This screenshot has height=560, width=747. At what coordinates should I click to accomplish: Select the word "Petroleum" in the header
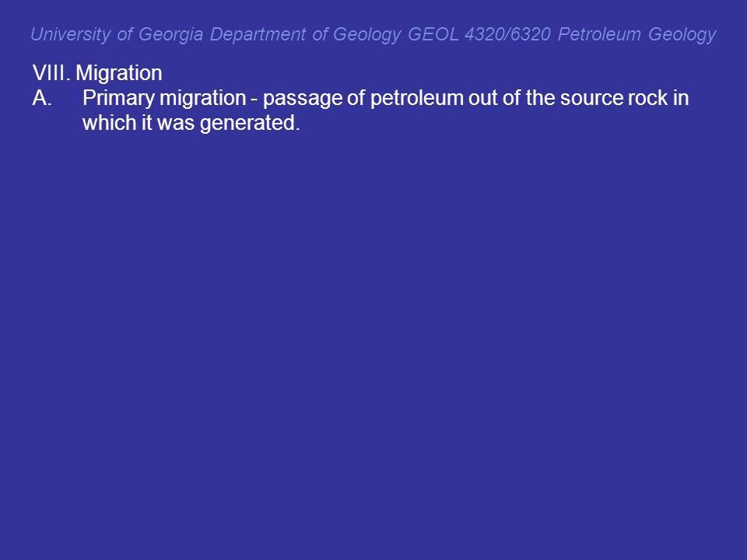tap(599, 35)
